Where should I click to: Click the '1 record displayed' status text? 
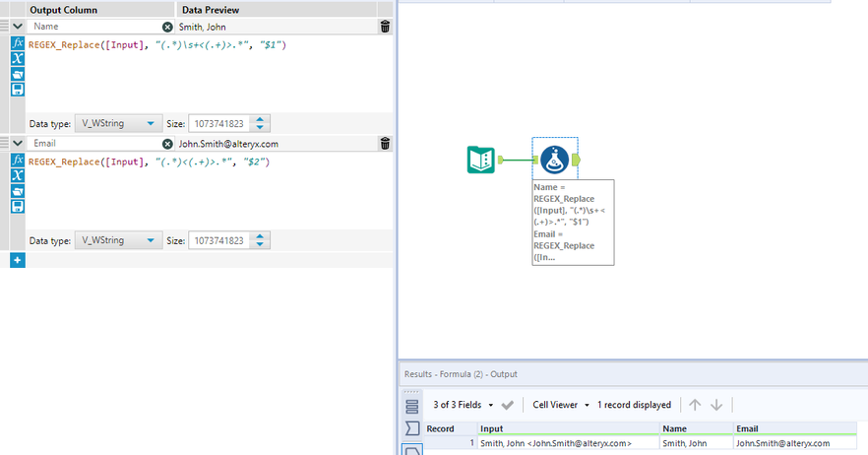click(x=634, y=405)
